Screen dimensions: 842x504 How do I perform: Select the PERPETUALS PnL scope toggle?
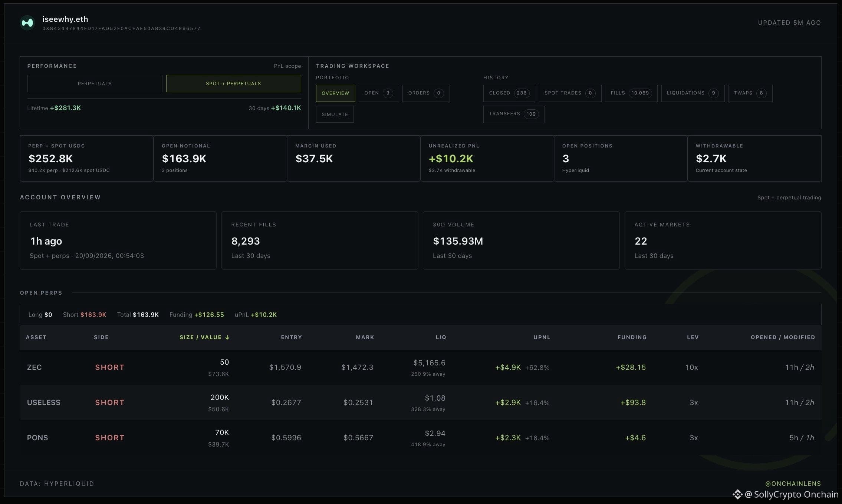[95, 83]
